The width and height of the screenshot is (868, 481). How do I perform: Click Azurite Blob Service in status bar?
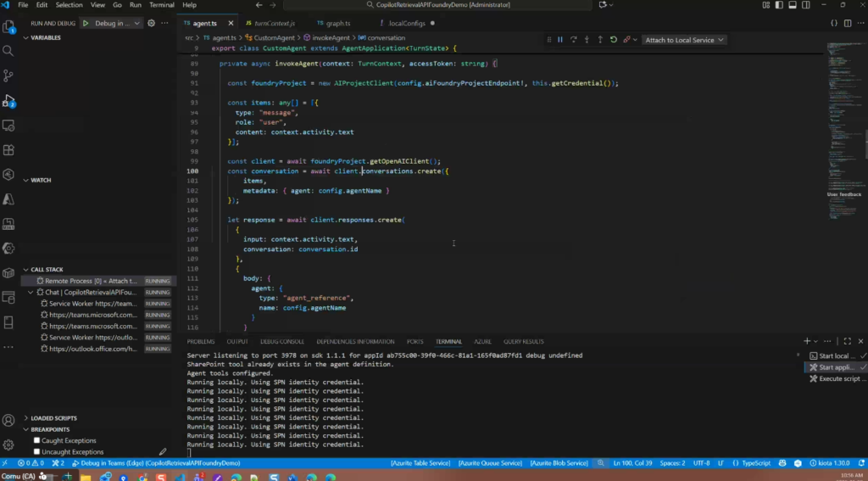pyautogui.click(x=559, y=463)
